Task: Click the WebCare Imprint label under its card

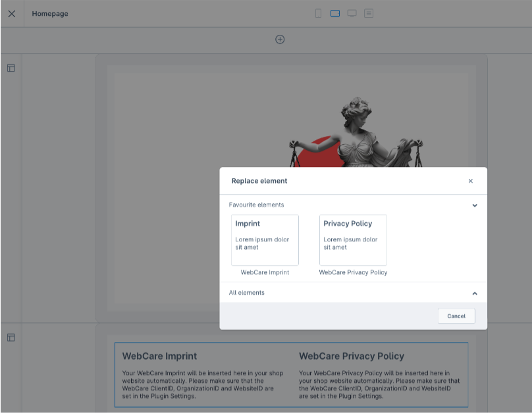Action: pyautogui.click(x=264, y=272)
